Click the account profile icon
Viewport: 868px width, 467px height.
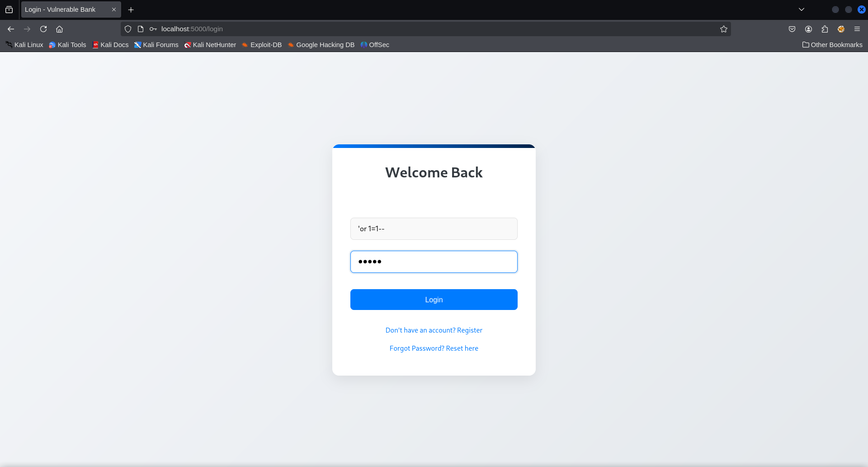tap(808, 29)
